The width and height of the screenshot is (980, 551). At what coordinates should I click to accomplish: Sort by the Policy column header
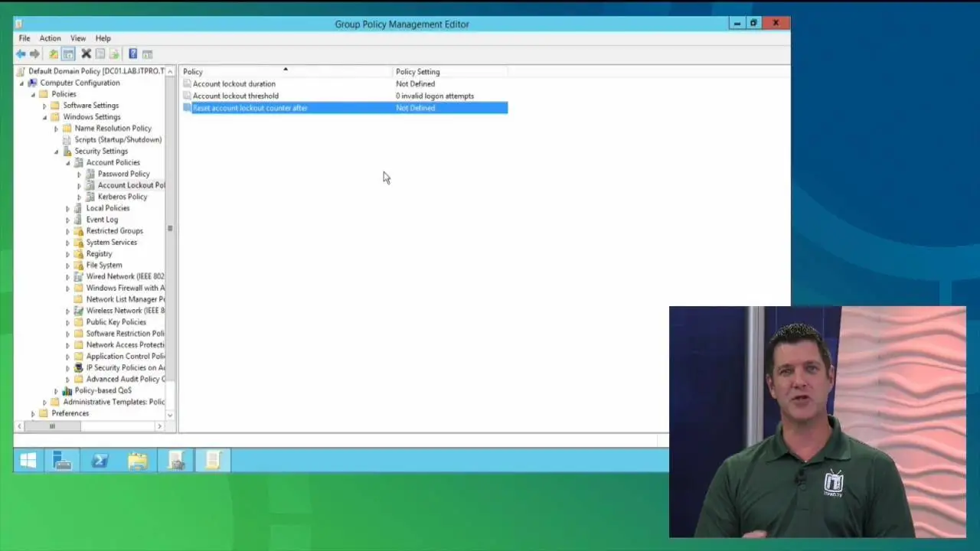(x=286, y=72)
